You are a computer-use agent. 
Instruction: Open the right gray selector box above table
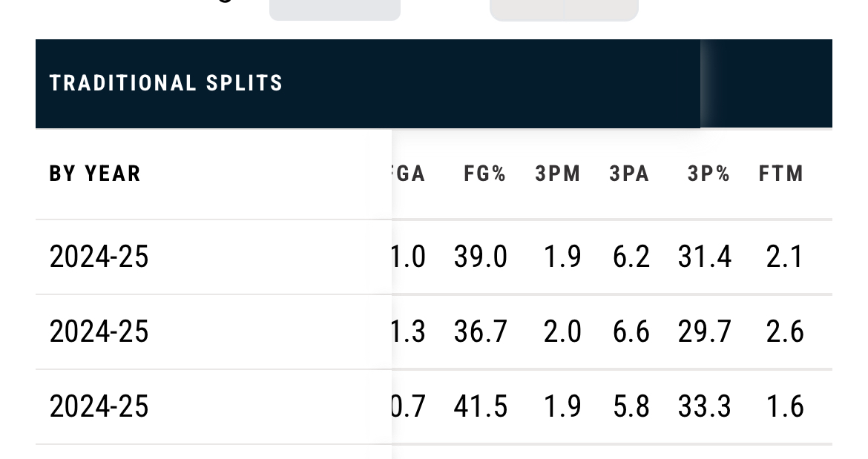pyautogui.click(x=564, y=10)
